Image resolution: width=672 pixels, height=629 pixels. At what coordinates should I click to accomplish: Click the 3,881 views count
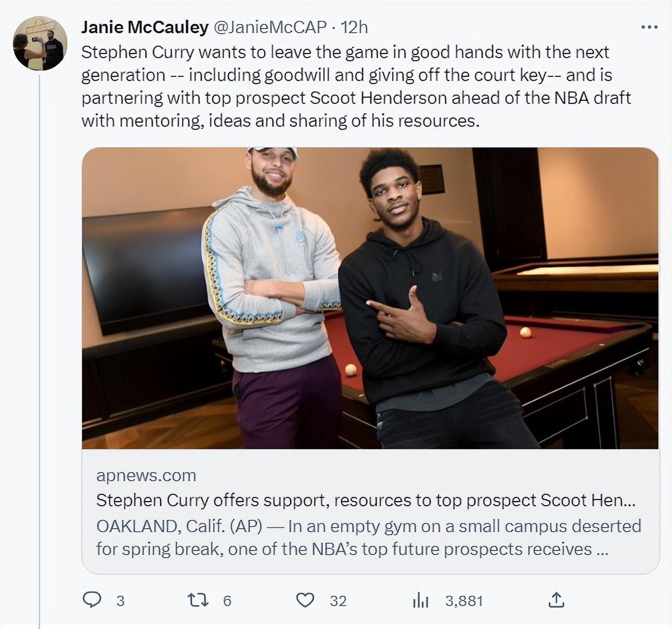(x=464, y=601)
